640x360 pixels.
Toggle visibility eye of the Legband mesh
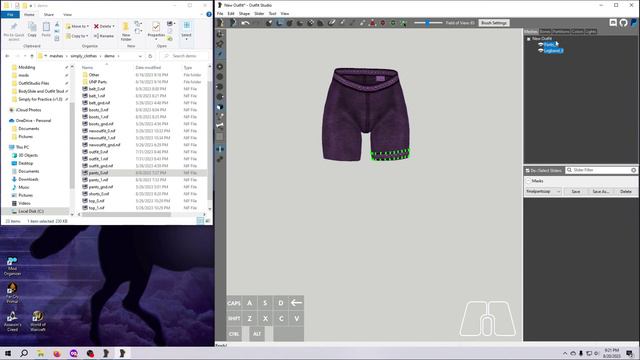click(540, 51)
